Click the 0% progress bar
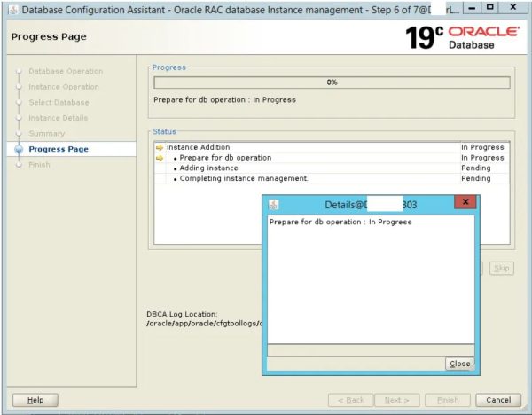The height and width of the screenshot is (415, 532). 332,82
